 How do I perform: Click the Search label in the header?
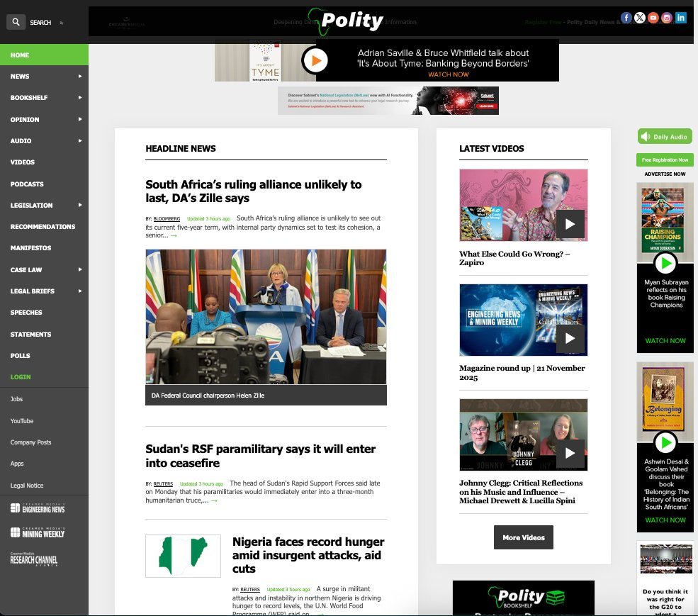[x=40, y=22]
